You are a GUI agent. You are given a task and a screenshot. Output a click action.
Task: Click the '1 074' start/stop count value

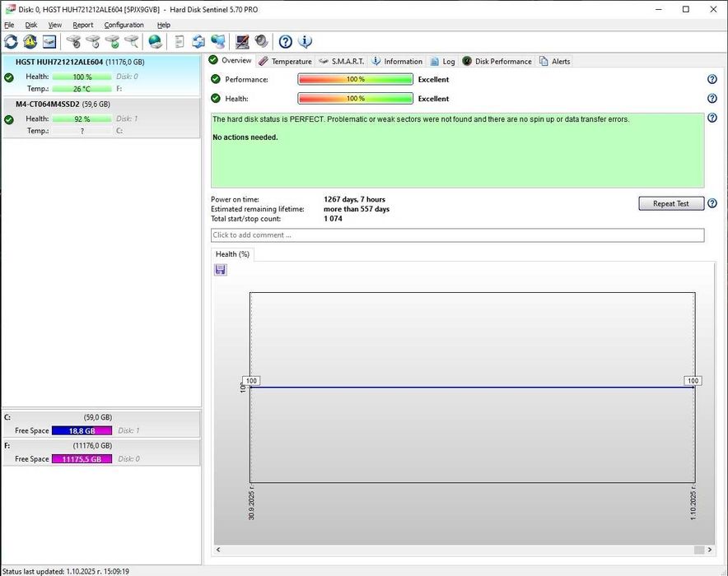click(333, 219)
